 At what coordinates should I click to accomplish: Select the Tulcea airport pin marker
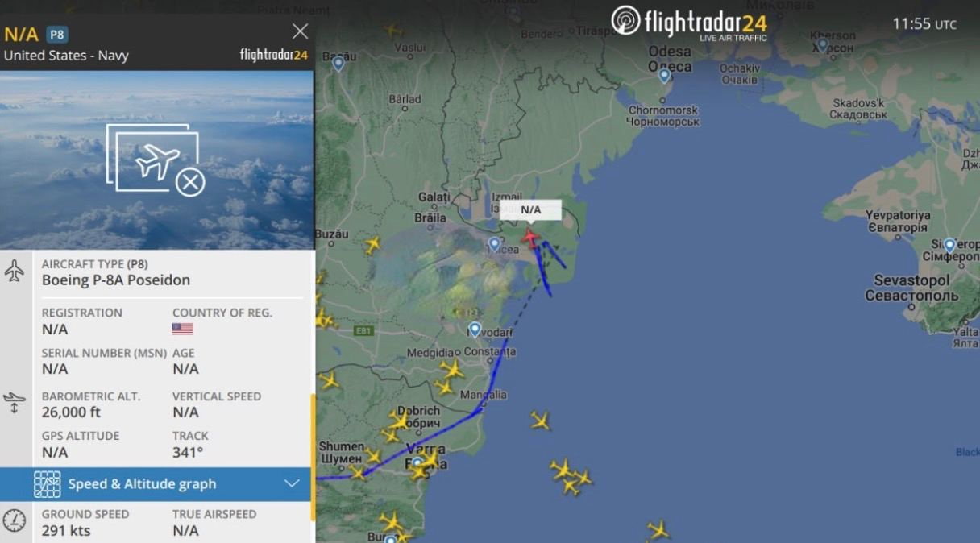[495, 244]
